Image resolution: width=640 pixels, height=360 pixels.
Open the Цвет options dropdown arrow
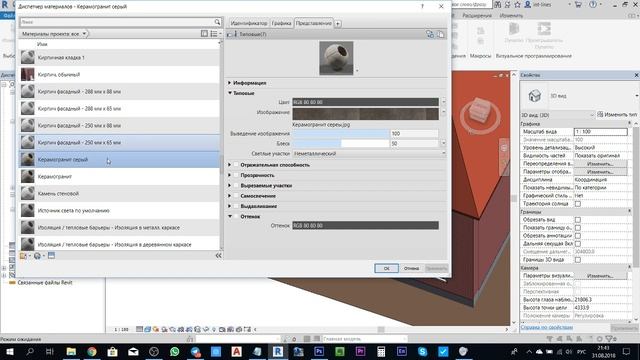444,102
